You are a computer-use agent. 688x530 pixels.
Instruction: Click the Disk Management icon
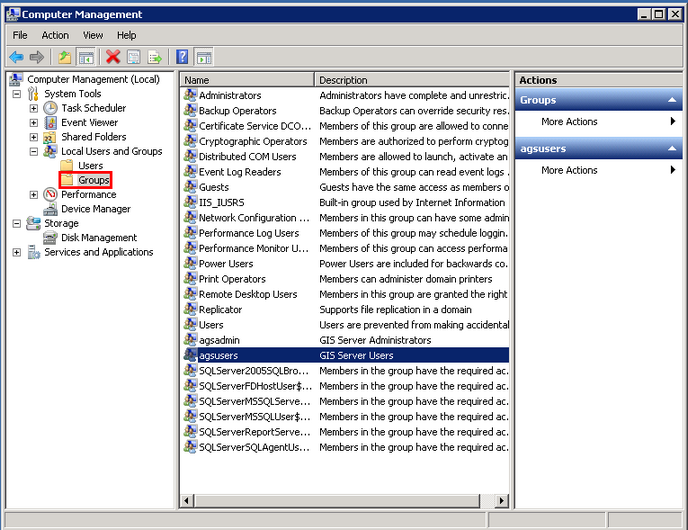(x=50, y=238)
